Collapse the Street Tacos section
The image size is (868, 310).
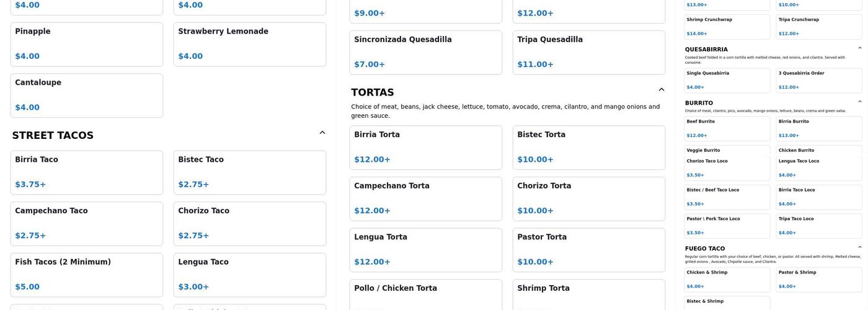coord(322,133)
